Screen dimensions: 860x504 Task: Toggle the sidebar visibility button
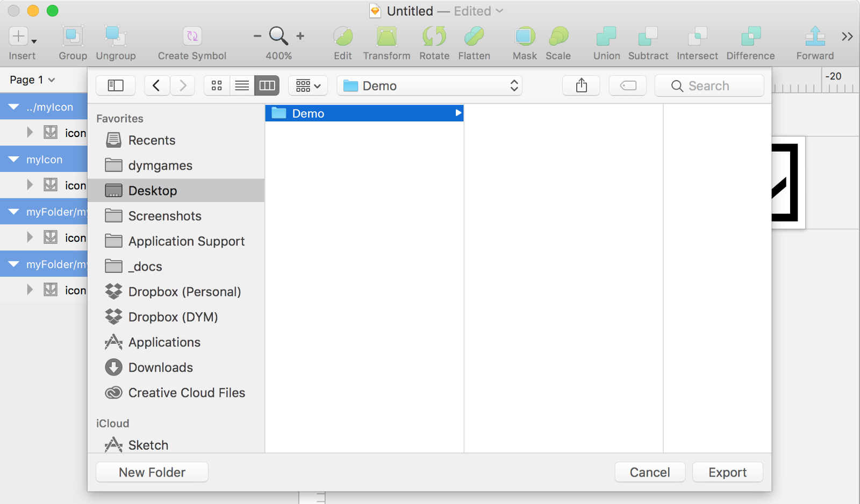[116, 85]
